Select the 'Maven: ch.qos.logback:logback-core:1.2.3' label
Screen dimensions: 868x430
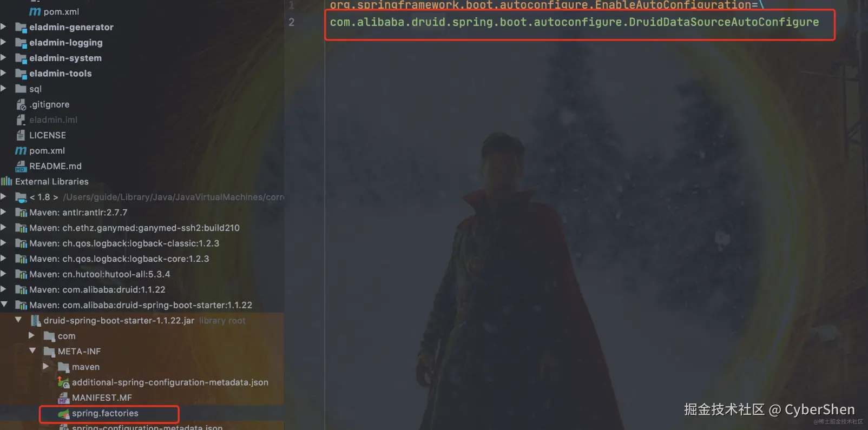pos(119,259)
